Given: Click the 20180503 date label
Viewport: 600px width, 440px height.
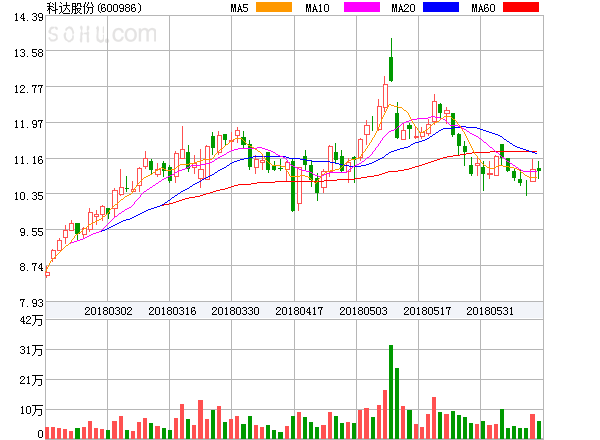Looking at the screenshot, I should pyautogui.click(x=363, y=311).
